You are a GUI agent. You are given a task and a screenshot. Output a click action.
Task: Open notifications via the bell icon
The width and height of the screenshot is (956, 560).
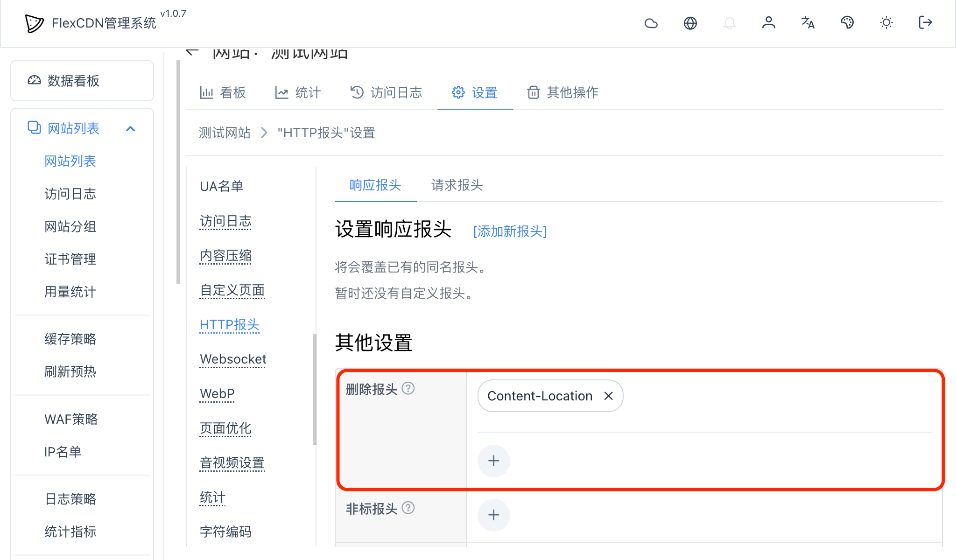(730, 23)
